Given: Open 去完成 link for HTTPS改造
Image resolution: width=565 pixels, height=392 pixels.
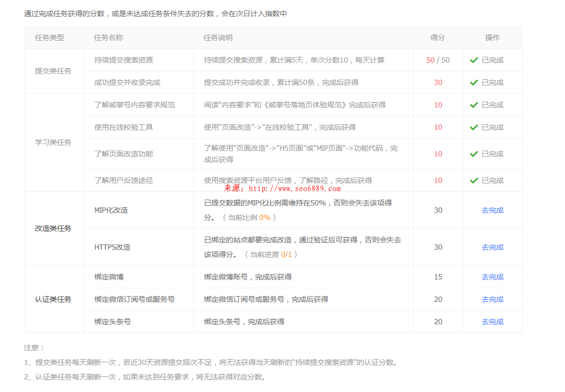Looking at the screenshot, I should coord(492,247).
